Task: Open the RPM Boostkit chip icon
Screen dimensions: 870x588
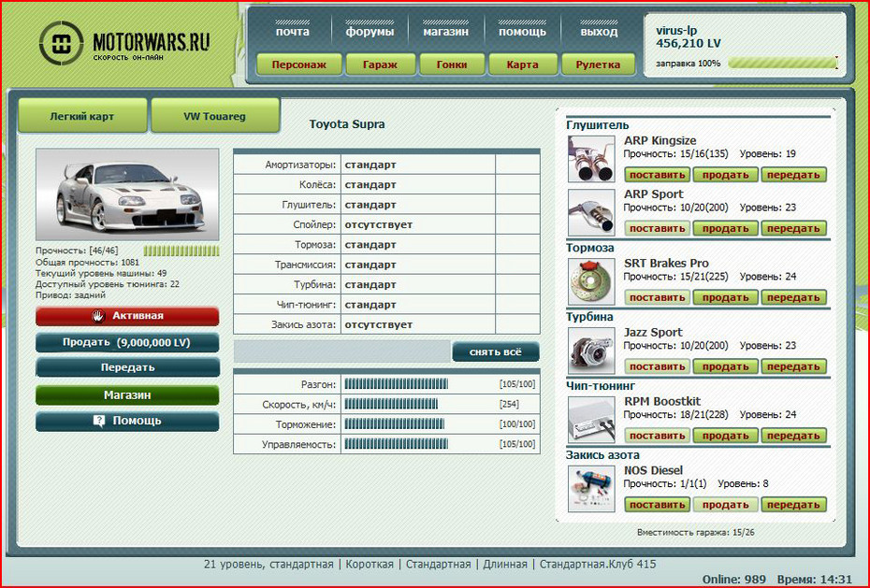Action: point(591,420)
